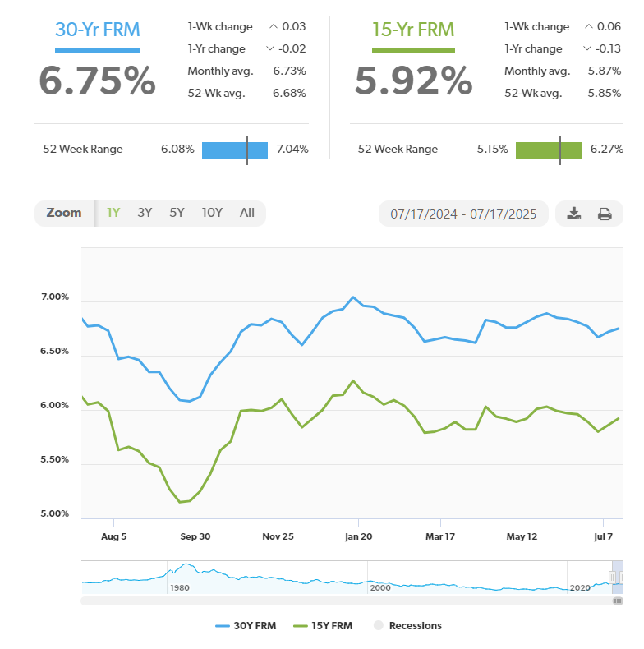644x649 pixels.
Task: Click the download chart data icon
Action: pos(573,214)
